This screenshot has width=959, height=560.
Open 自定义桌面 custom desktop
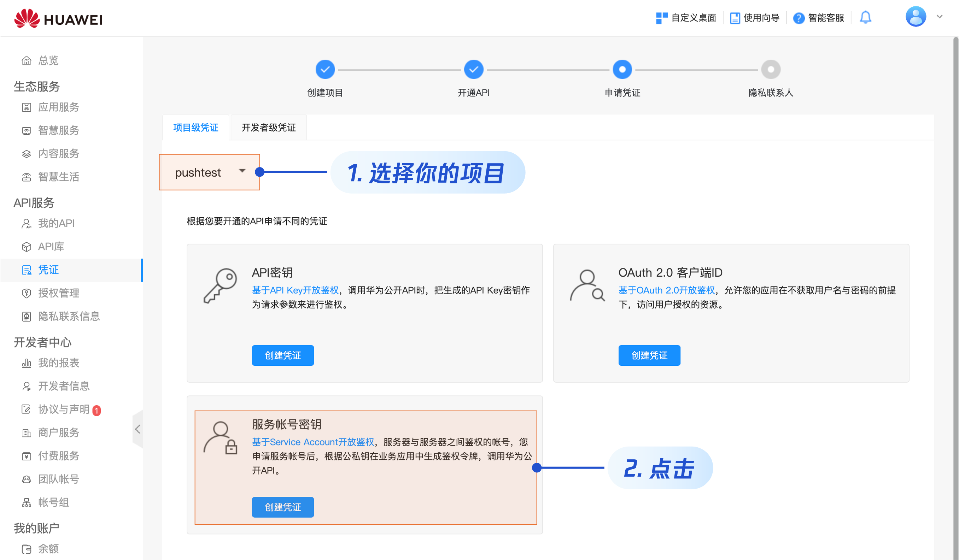tap(686, 18)
